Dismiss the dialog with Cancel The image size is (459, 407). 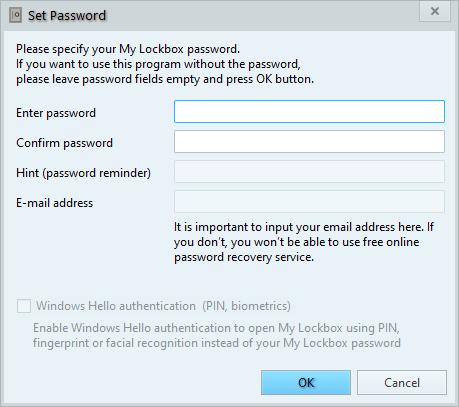click(x=402, y=383)
